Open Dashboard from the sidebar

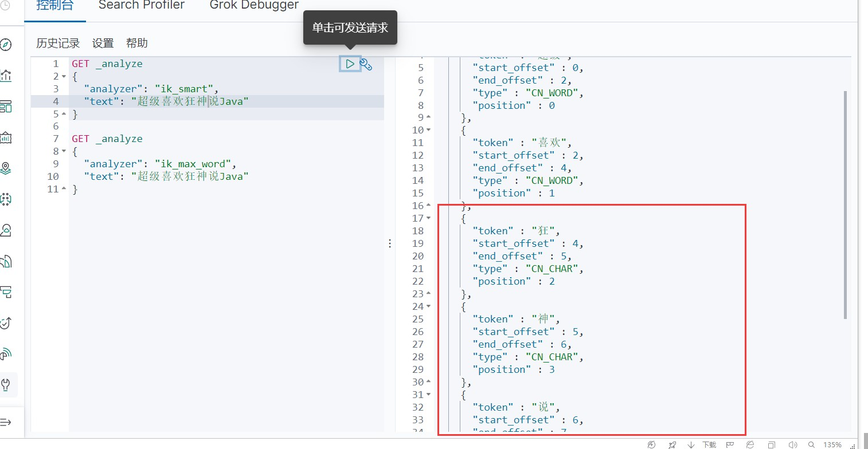(6, 107)
